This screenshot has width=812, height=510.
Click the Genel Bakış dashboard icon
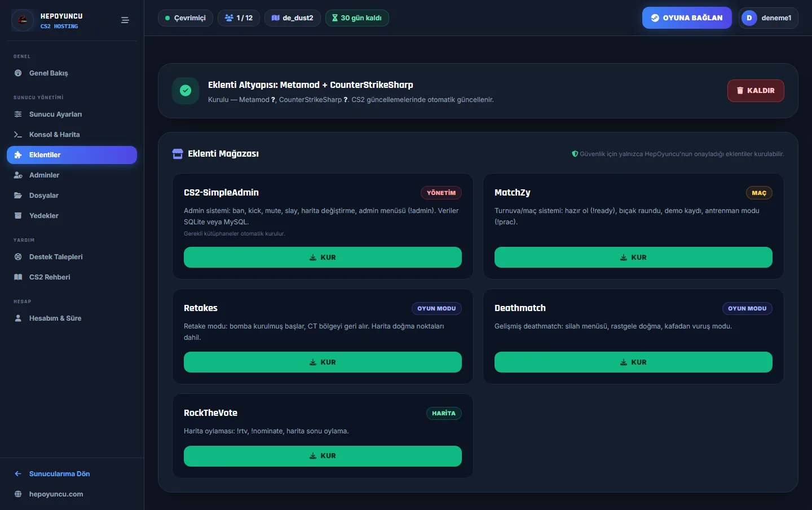pyautogui.click(x=18, y=73)
